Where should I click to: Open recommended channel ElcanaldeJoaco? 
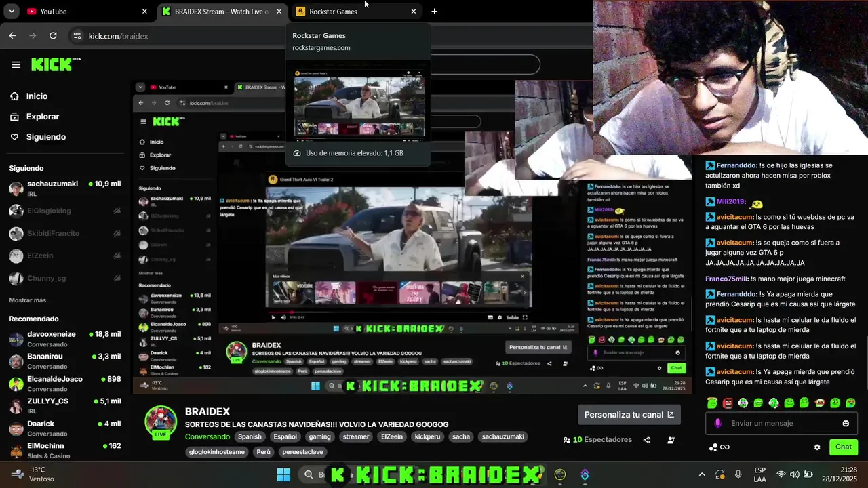coord(64,384)
